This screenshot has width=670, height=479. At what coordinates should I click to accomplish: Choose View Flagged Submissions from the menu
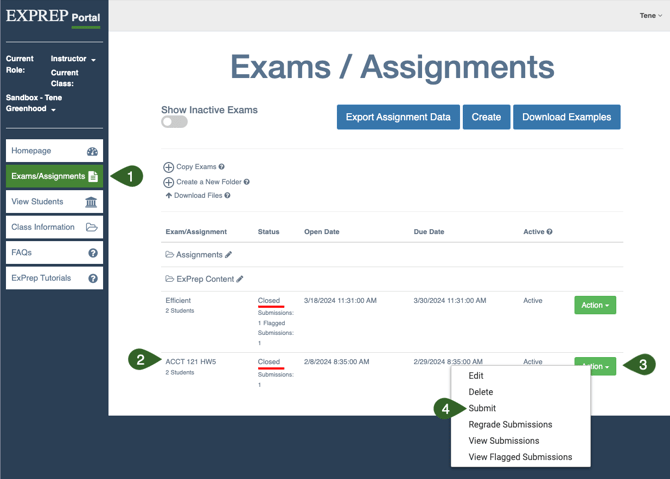[520, 457]
